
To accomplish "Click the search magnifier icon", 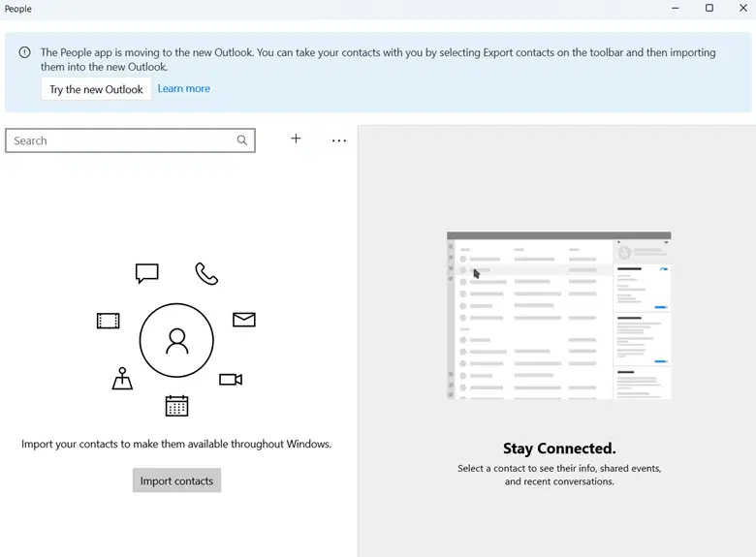I will click(242, 140).
